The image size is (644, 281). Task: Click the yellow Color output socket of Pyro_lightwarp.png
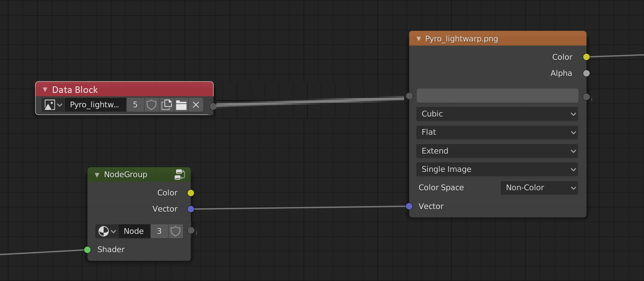(x=586, y=57)
